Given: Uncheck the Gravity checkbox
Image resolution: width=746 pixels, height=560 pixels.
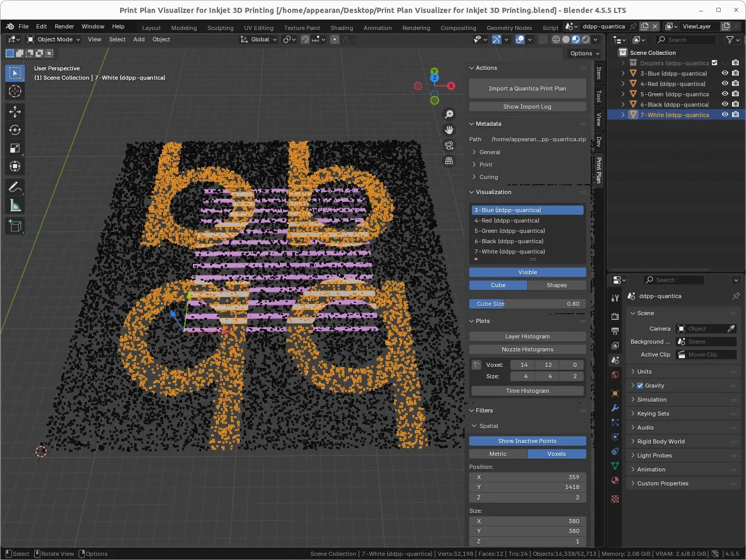Looking at the screenshot, I should (x=640, y=386).
